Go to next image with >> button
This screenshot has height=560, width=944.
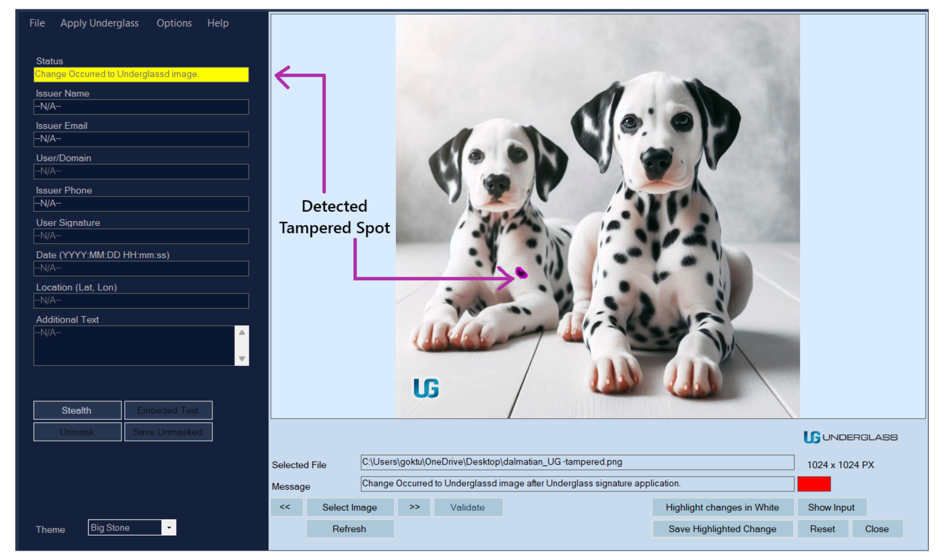point(414,507)
